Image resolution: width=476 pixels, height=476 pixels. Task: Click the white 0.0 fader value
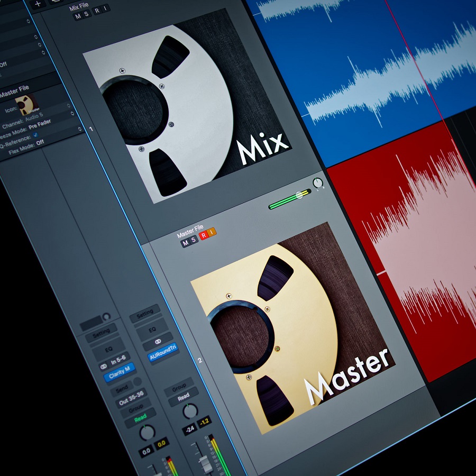coord(147,452)
